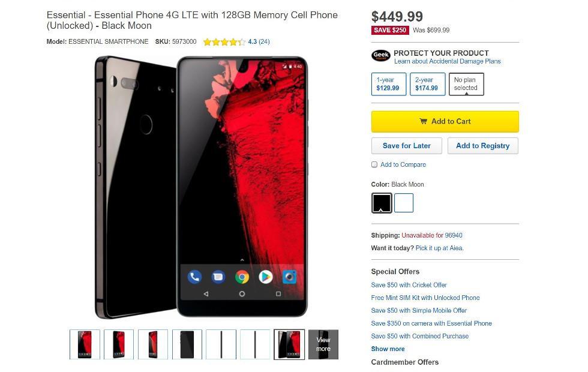Screen dimensions: 588x372
Task: Choose the No plan selected option
Action: click(466, 84)
